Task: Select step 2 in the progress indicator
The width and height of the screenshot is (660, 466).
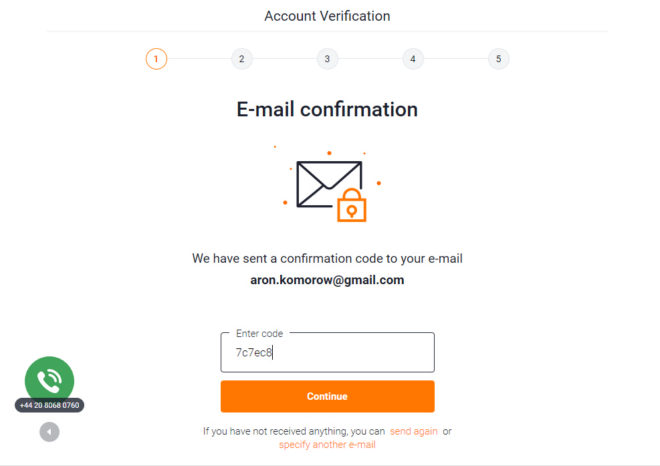Action: tap(242, 59)
